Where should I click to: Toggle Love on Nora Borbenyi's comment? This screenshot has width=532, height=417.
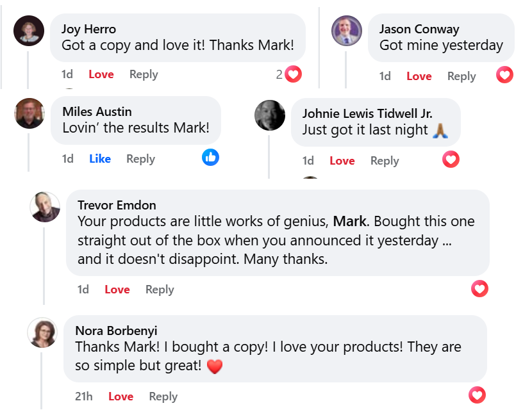coord(121,397)
